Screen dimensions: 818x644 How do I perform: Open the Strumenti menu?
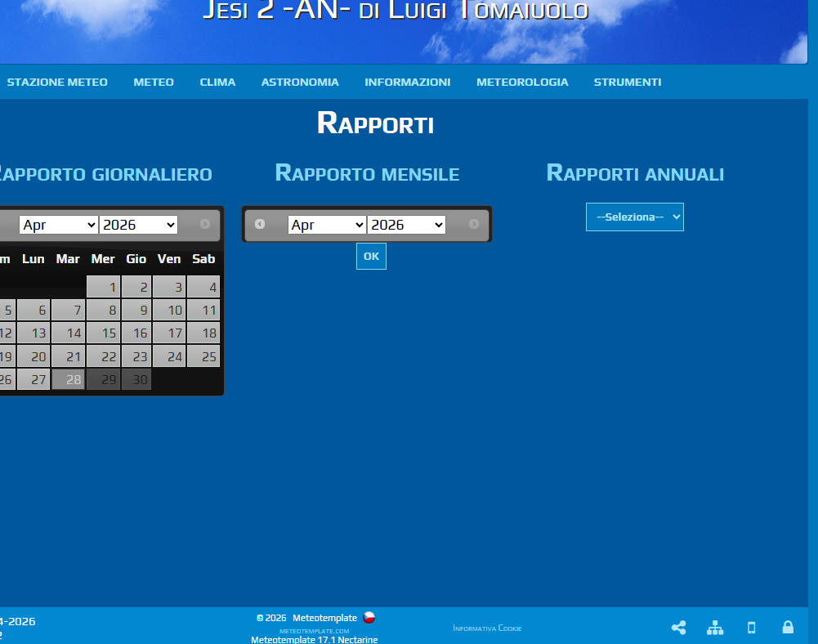tap(628, 82)
